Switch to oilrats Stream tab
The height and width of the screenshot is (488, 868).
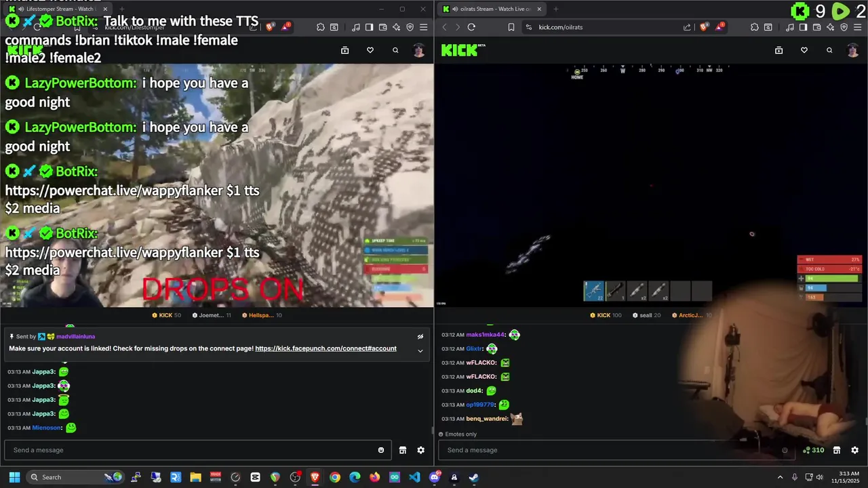(x=491, y=9)
